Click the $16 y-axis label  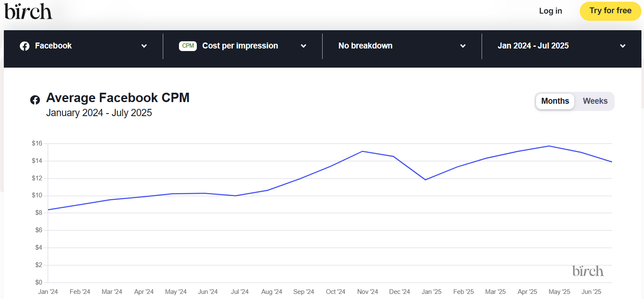(37, 143)
